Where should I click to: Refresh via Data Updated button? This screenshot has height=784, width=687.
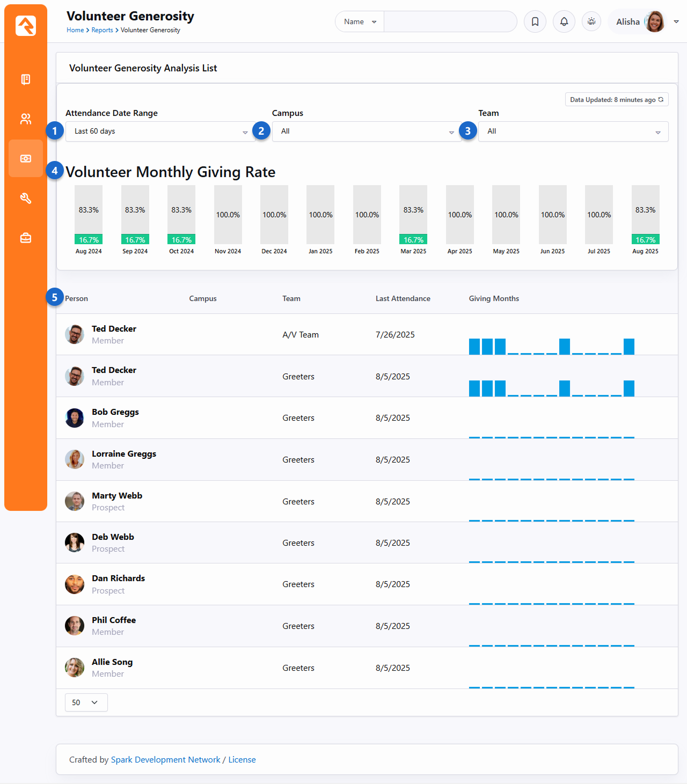pos(616,100)
